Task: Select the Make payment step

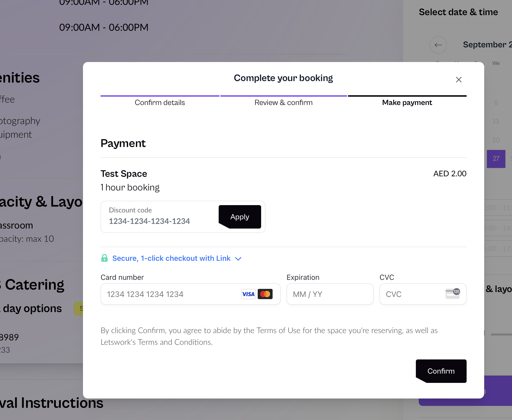Action: 407,103
